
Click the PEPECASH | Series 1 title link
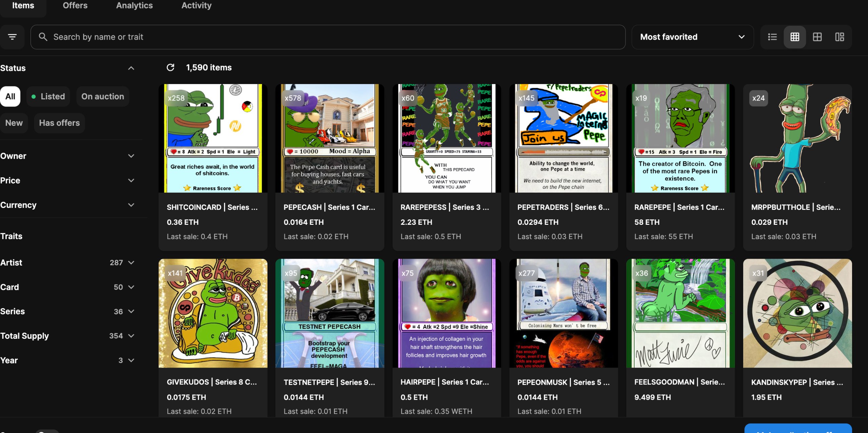[x=329, y=207]
